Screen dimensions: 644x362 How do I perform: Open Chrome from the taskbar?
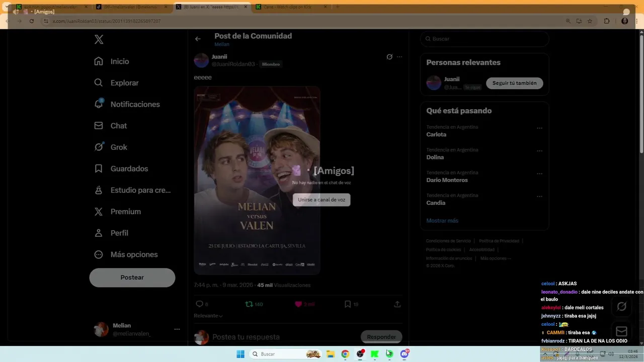click(345, 354)
